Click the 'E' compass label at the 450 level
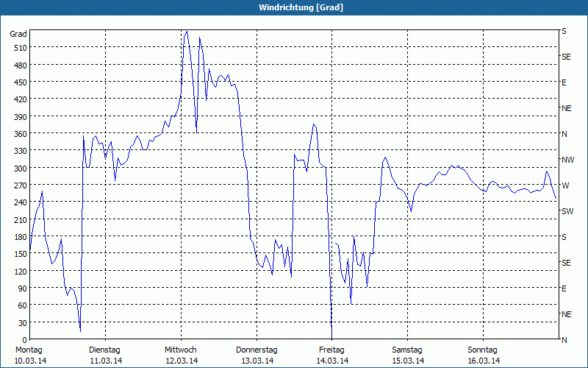 pyautogui.click(x=564, y=82)
